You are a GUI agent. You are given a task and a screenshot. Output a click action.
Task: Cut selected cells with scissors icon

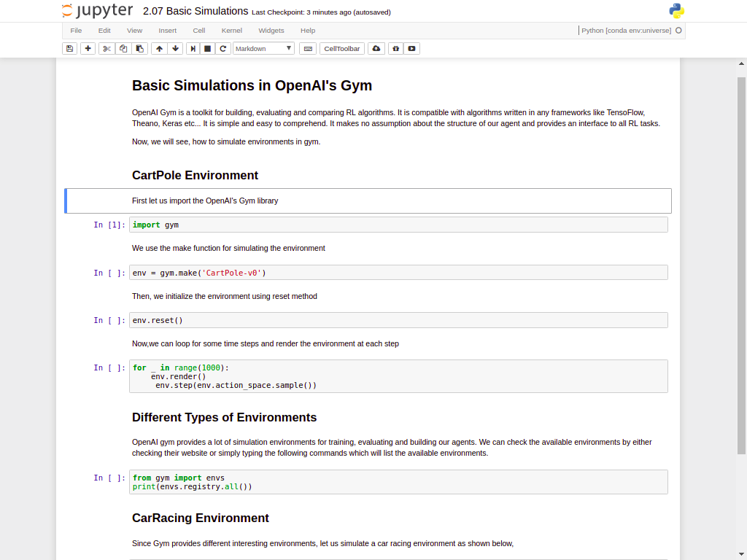pyautogui.click(x=107, y=49)
